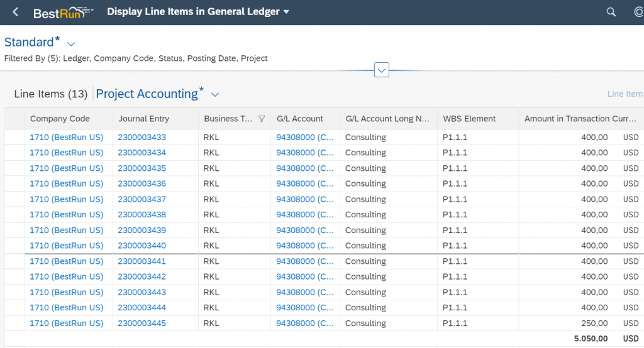Open the Standard variant dropdown
This screenshot has width=644, height=348.
point(71,44)
